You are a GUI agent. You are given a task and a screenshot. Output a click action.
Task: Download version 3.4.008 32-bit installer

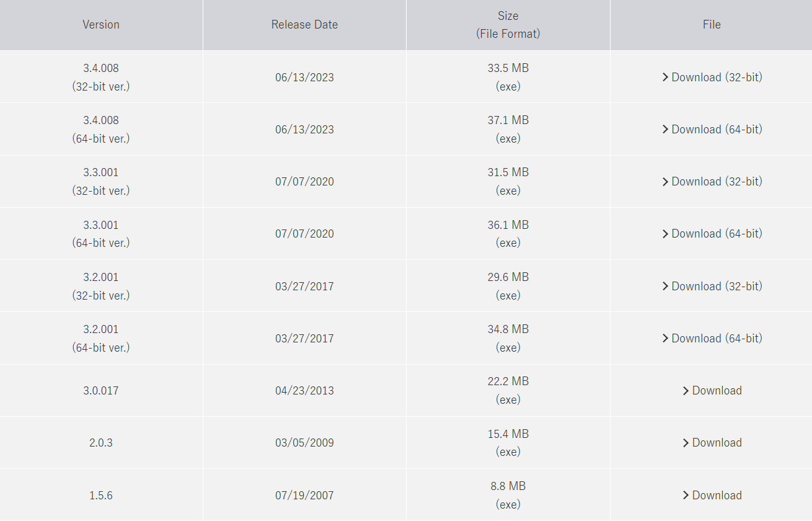point(717,78)
